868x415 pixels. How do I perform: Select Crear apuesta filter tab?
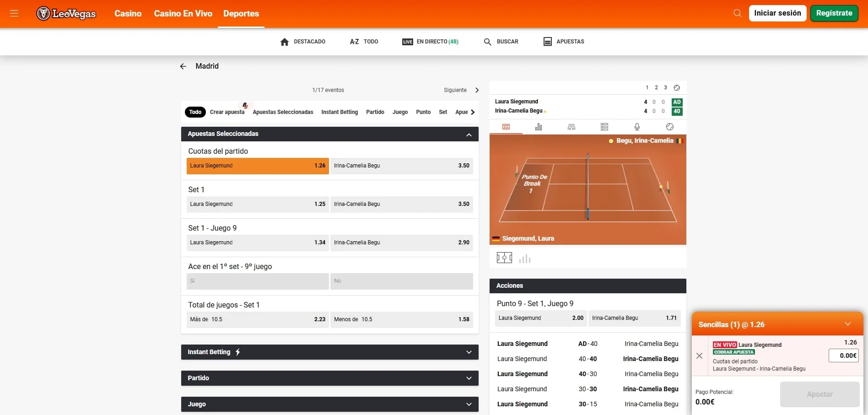pyautogui.click(x=227, y=112)
